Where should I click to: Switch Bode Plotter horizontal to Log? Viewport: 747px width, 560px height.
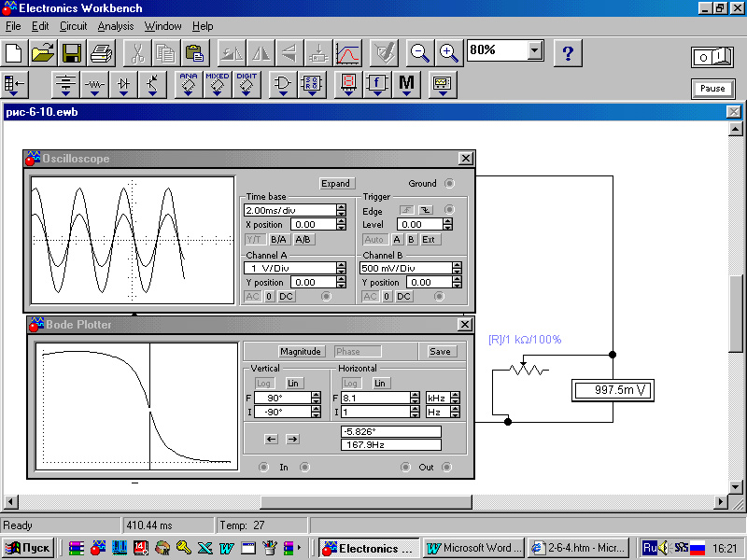click(x=350, y=384)
